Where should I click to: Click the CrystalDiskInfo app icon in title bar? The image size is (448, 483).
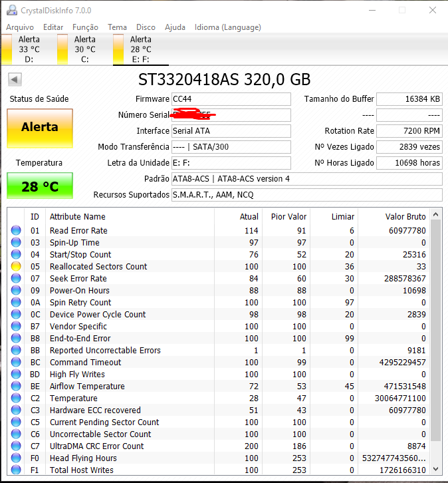pos(12,11)
